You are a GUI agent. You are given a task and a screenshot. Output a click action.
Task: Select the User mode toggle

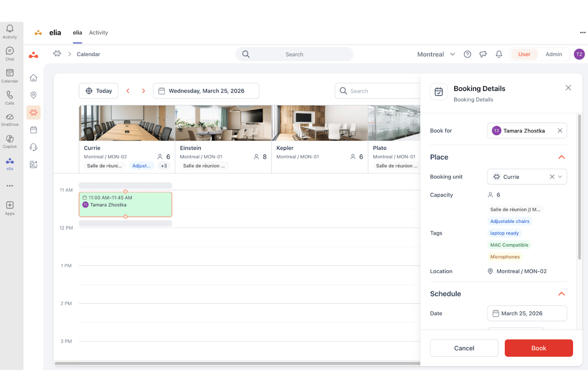524,54
